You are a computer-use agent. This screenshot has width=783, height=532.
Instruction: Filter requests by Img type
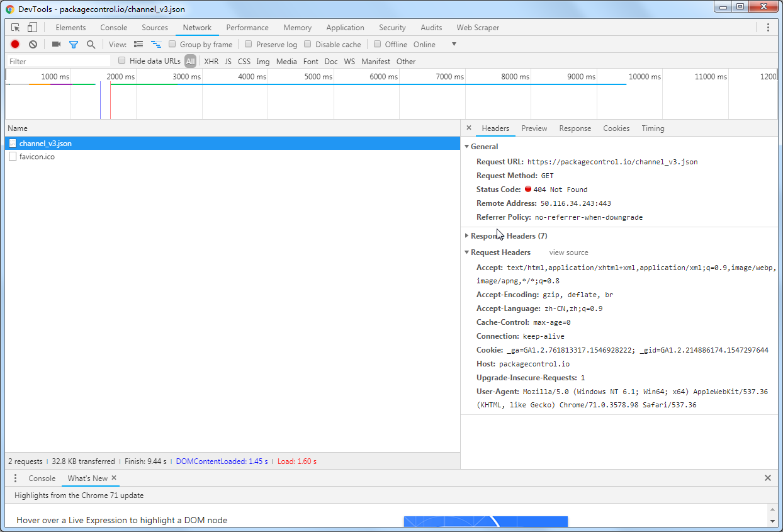[x=263, y=61]
